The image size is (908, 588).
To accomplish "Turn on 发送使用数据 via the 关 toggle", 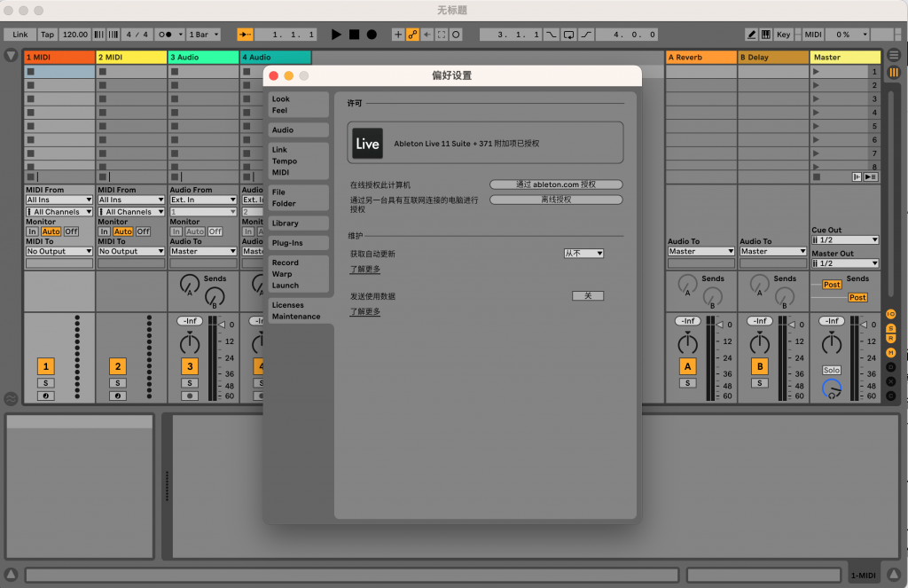I will (587, 295).
